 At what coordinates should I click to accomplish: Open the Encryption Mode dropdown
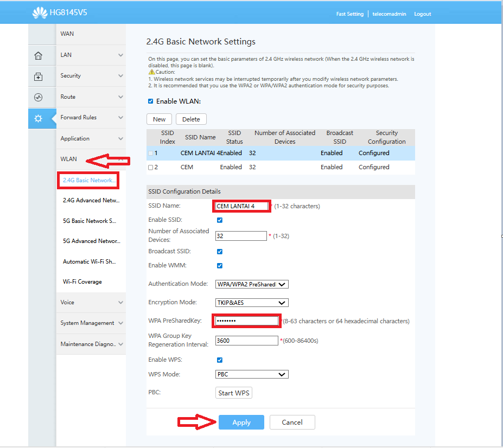[x=251, y=302]
